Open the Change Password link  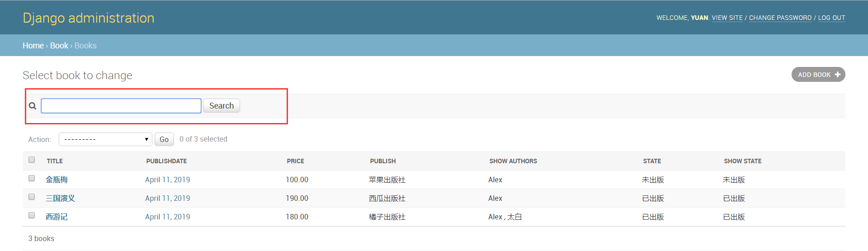coord(780,18)
